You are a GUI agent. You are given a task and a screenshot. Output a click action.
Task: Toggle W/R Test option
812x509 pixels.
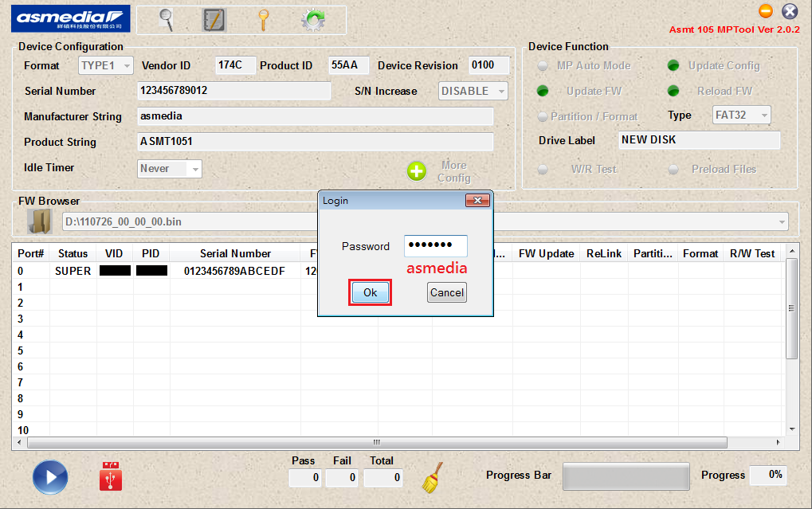coord(543,170)
